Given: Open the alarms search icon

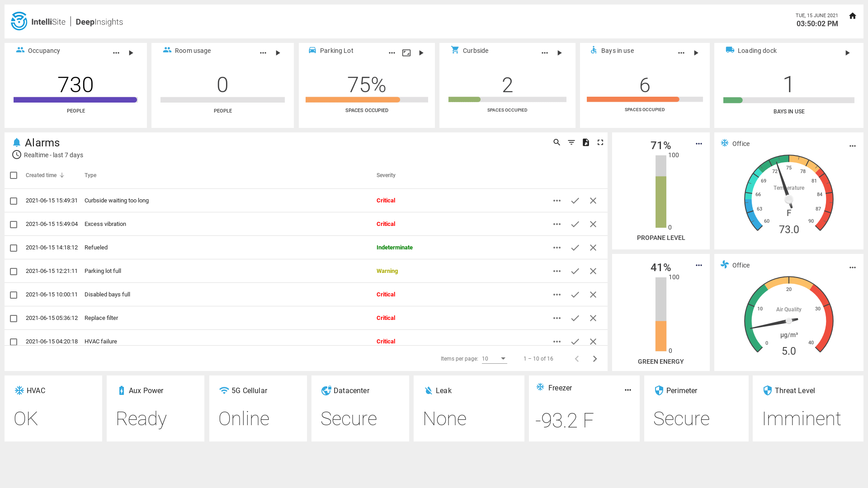Looking at the screenshot, I should pyautogui.click(x=557, y=142).
